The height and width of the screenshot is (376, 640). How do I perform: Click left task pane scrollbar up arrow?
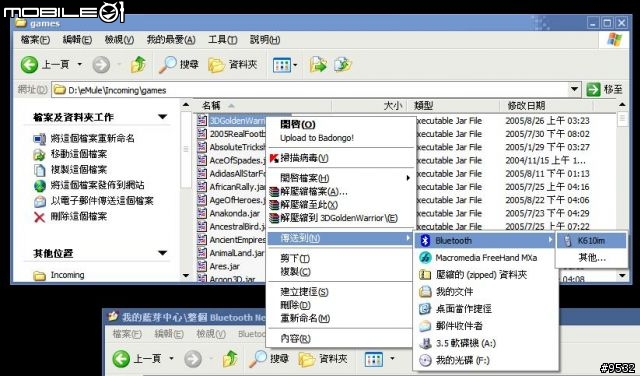[186, 105]
